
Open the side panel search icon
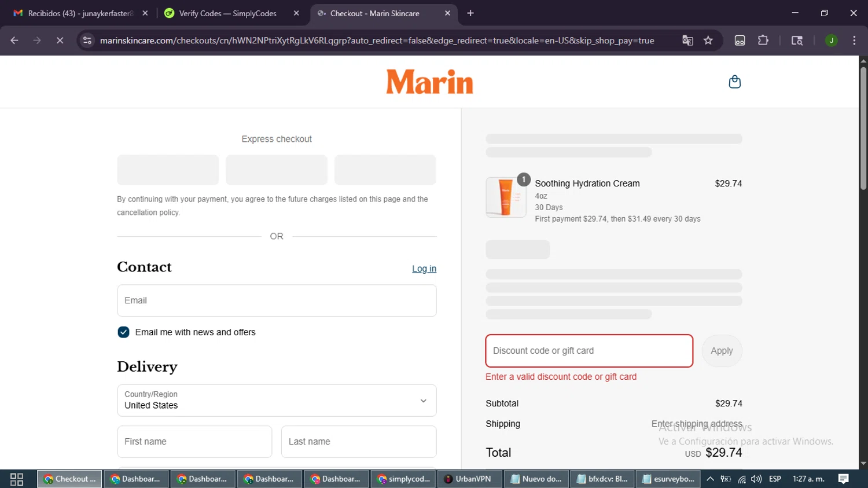[797, 41]
